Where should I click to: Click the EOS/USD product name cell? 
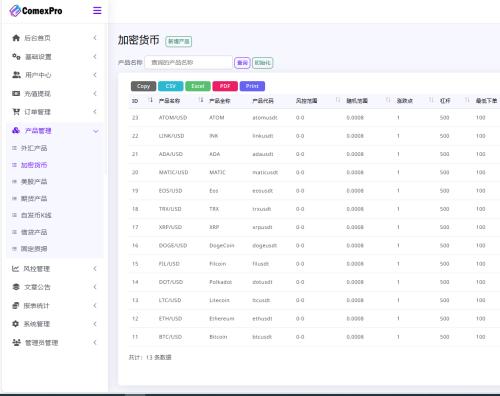(170, 191)
